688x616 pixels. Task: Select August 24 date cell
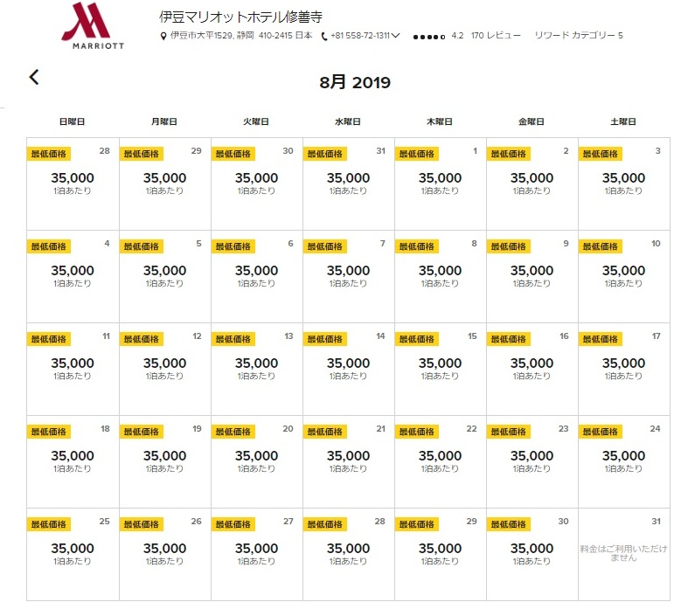click(x=624, y=461)
